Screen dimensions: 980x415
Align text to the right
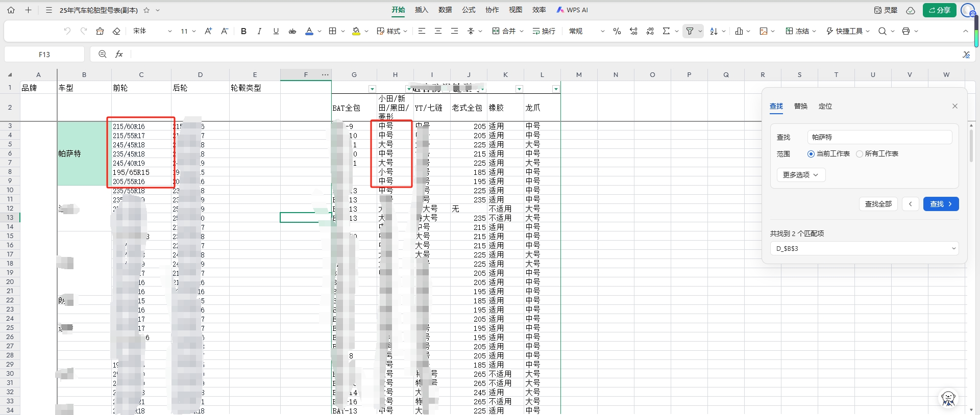(454, 31)
